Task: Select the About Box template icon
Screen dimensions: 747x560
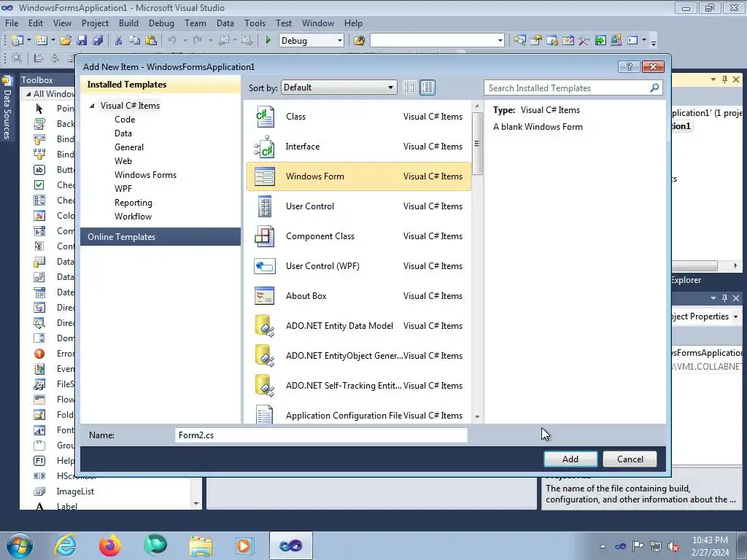Action: (x=264, y=296)
